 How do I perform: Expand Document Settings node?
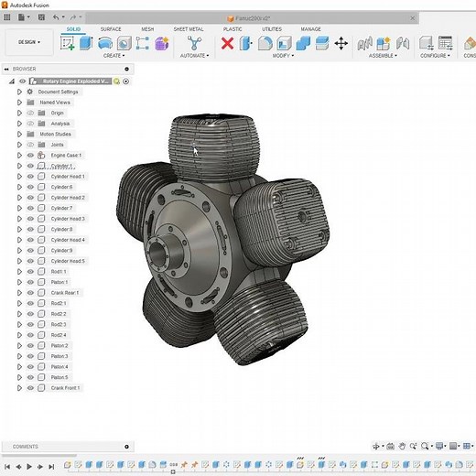[x=19, y=92]
